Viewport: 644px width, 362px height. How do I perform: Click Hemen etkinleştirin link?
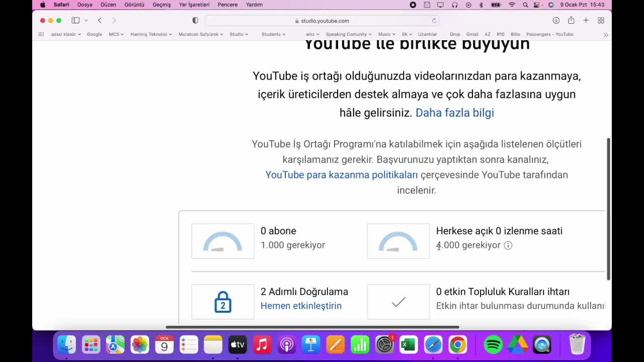point(301,306)
